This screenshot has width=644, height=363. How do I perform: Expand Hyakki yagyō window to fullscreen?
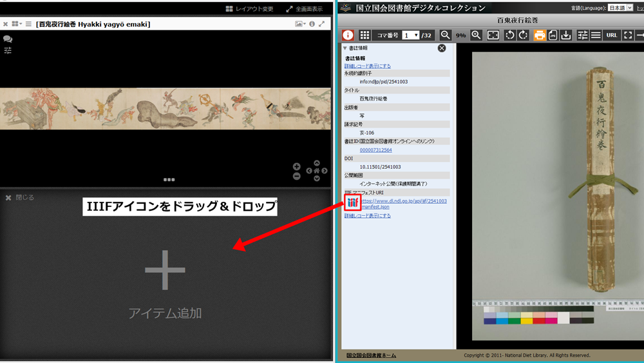(322, 24)
